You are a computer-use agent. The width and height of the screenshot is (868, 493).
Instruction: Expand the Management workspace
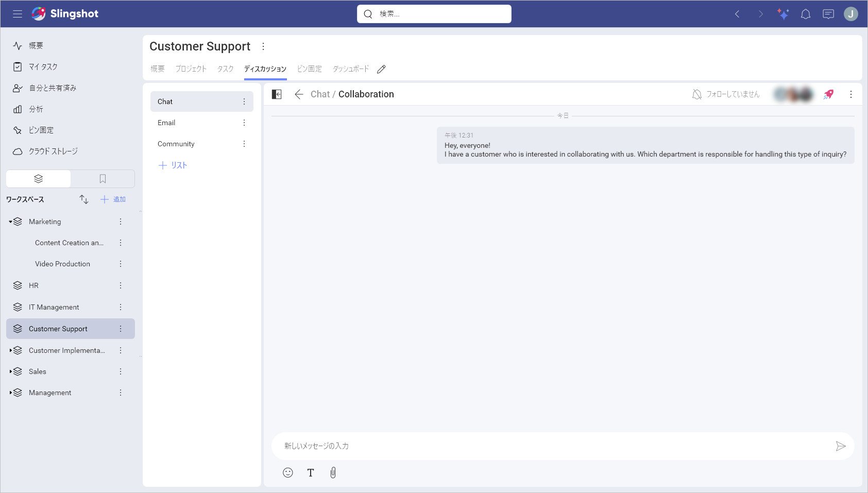pos(10,393)
